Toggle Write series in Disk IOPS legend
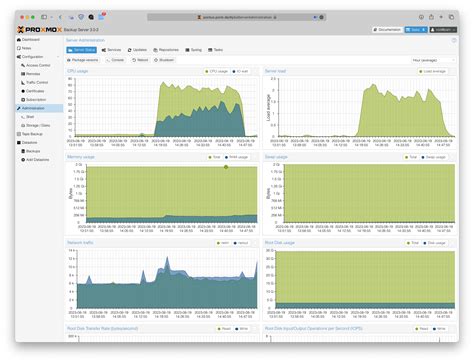Viewport: 474px width, 362px height. 439,329
